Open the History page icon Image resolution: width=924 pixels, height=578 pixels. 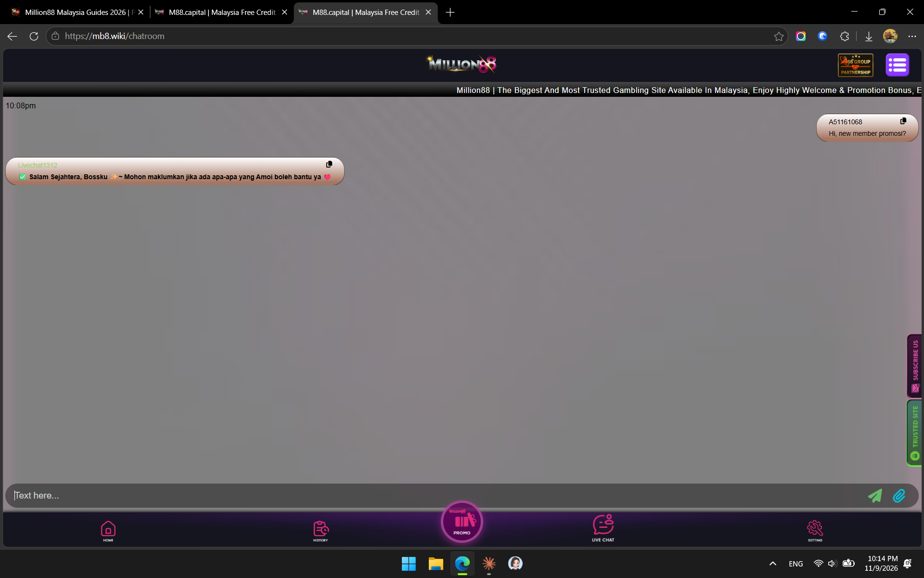pos(321,531)
